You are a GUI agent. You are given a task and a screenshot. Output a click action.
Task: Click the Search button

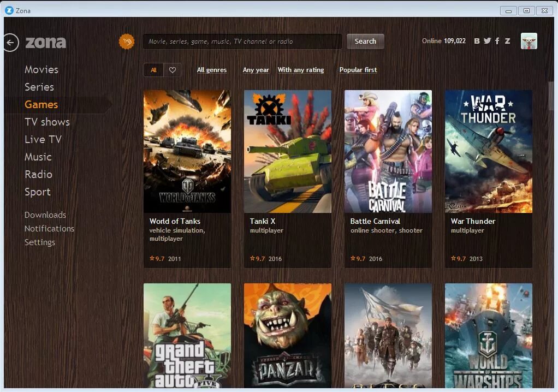click(x=365, y=41)
